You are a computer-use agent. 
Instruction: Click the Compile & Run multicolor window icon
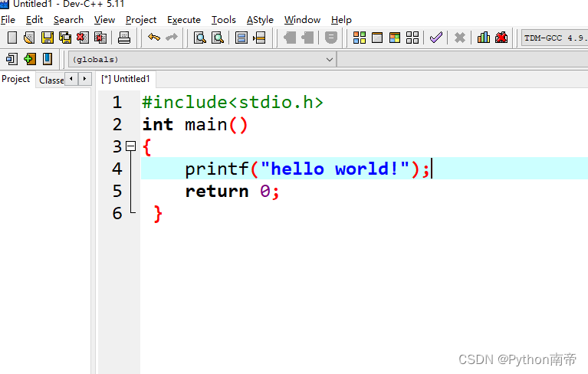tap(395, 38)
